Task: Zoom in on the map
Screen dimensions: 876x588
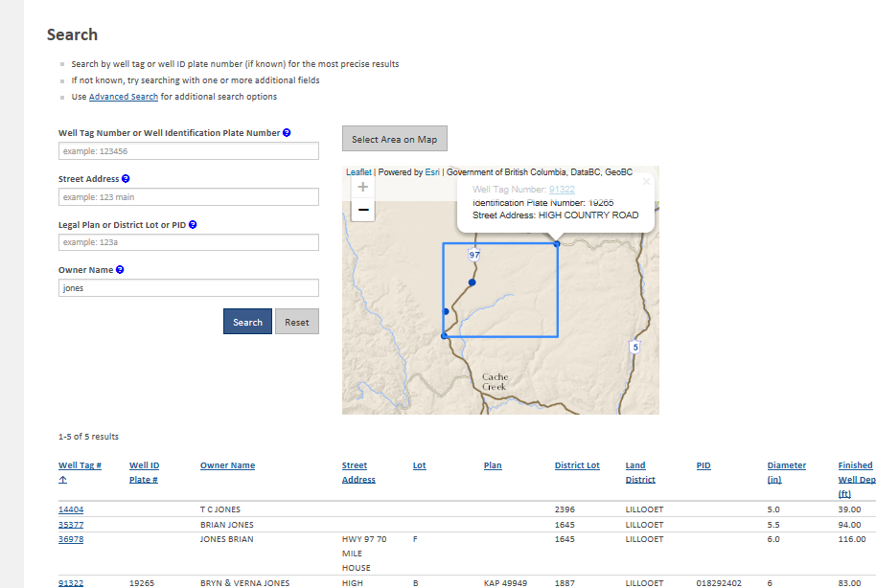Action: click(x=362, y=187)
